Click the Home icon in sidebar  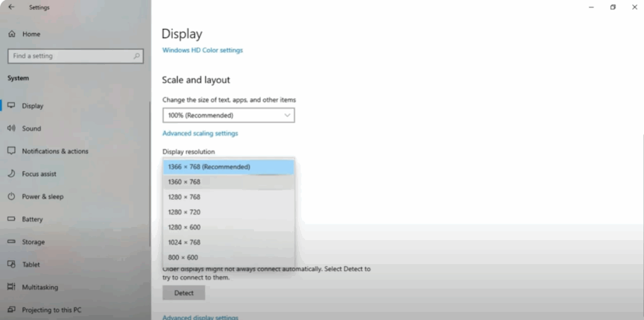pyautogui.click(x=12, y=34)
